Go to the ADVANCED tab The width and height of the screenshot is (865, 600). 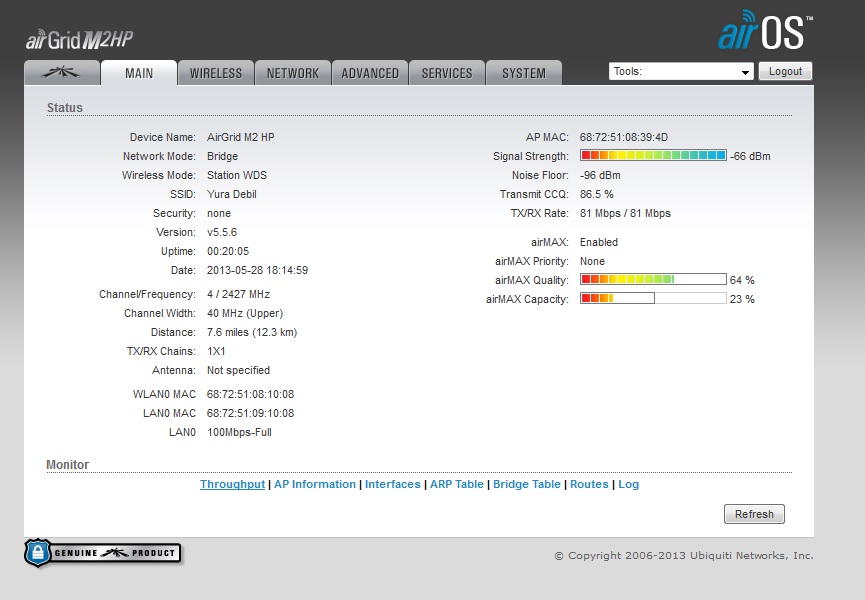pos(370,73)
